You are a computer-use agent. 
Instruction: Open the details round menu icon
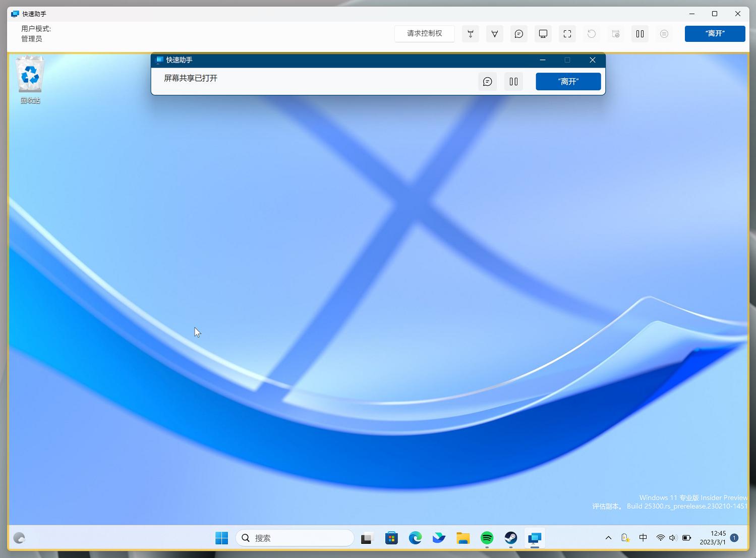pos(664,34)
